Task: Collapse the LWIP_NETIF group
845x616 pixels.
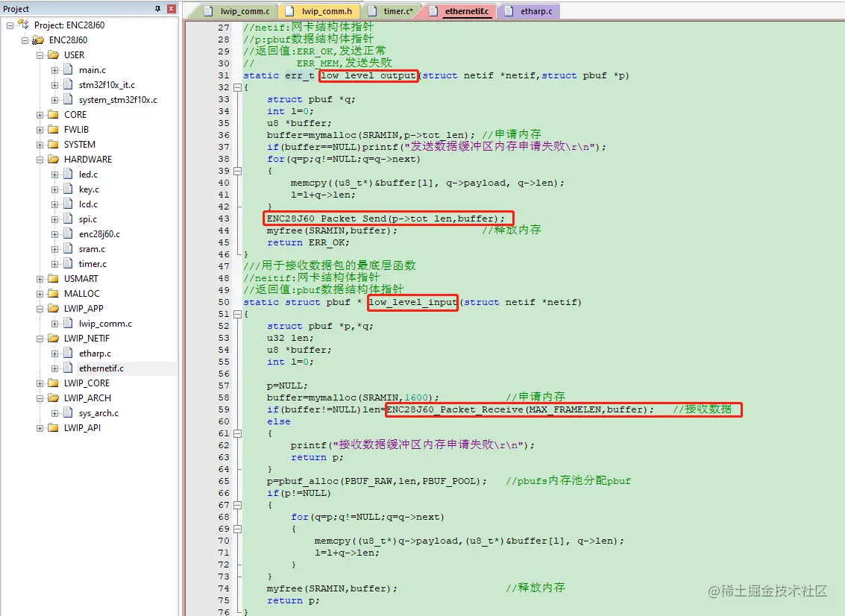Action: (40, 339)
